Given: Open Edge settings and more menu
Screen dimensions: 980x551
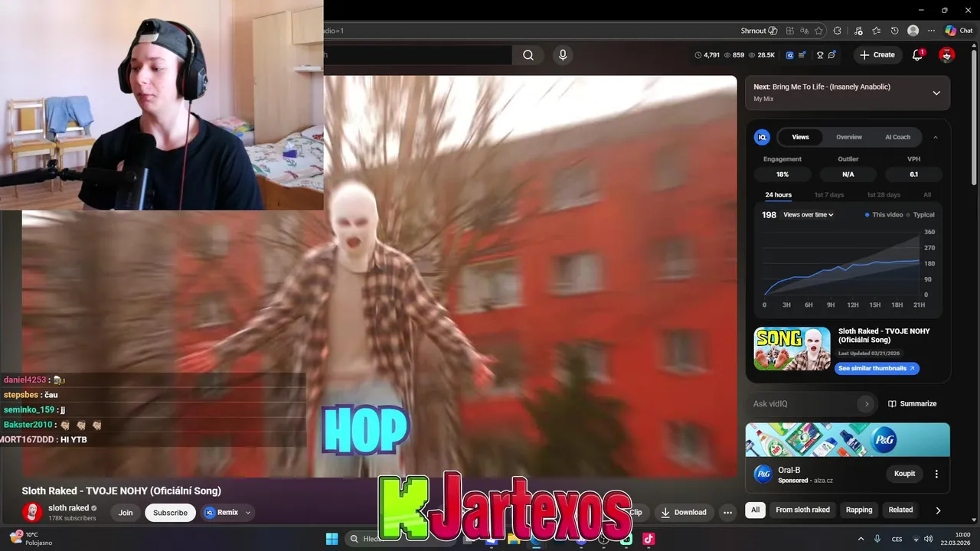Looking at the screenshot, I should click(x=931, y=31).
